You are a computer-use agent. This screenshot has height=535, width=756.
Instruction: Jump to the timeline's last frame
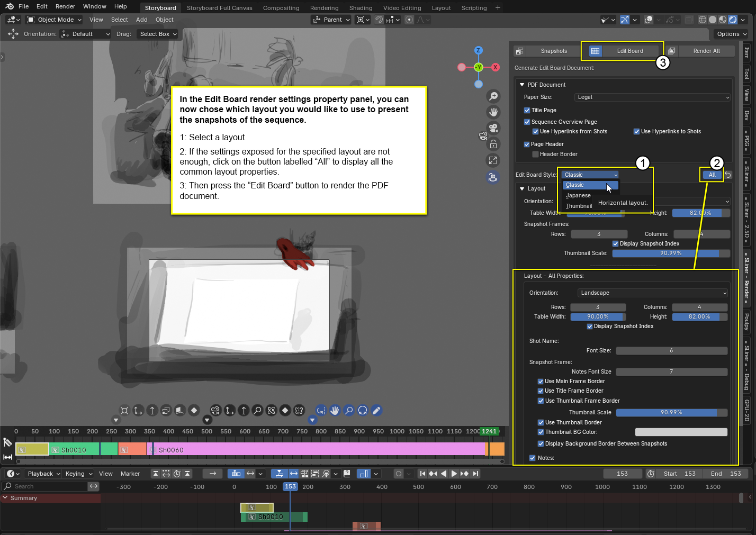476,474
